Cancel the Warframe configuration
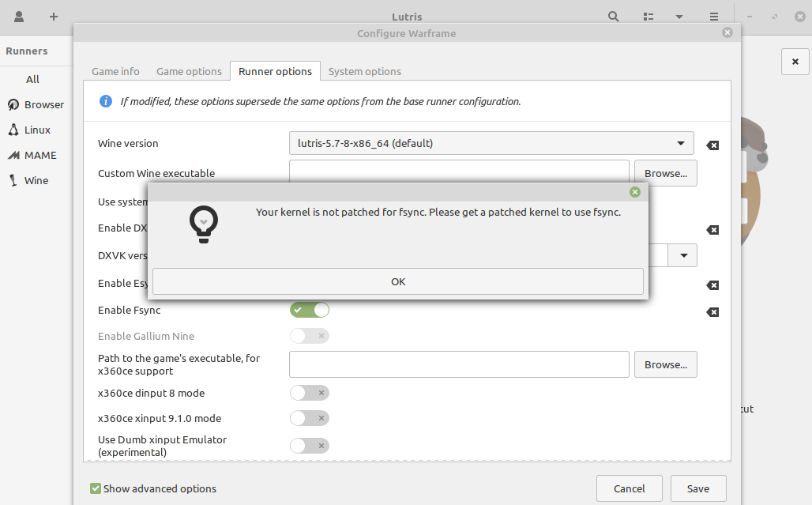 click(x=630, y=488)
